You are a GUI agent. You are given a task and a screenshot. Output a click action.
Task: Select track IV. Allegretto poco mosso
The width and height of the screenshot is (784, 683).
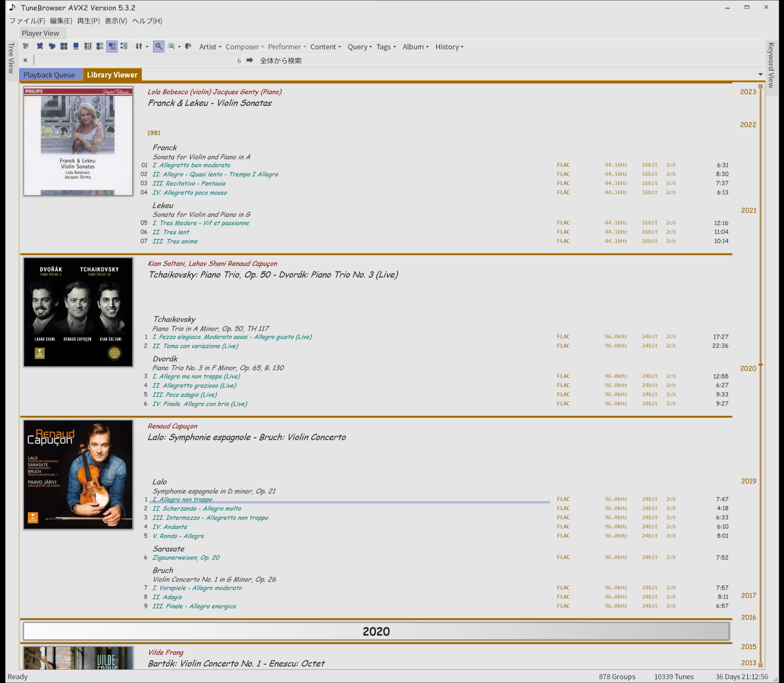point(189,193)
